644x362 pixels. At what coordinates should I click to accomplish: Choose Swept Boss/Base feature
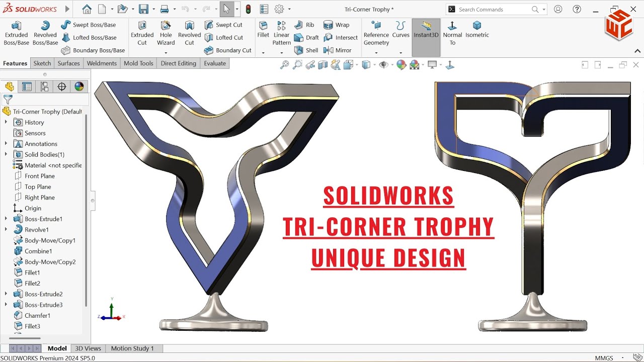click(x=89, y=25)
